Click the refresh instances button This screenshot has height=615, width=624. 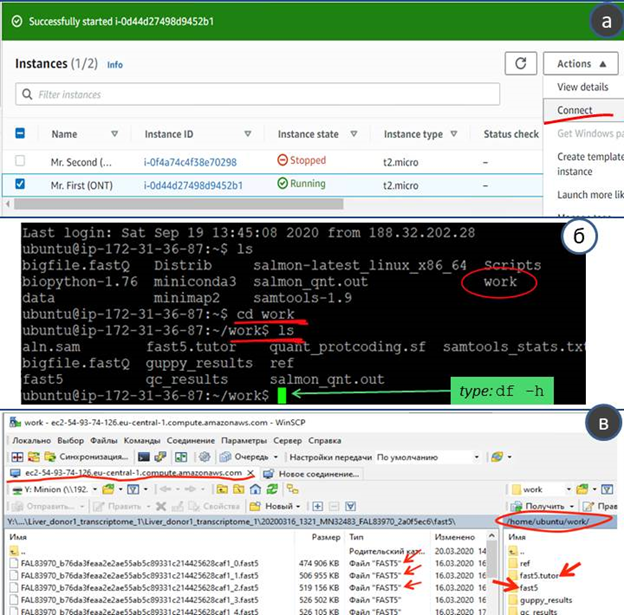[x=520, y=64]
